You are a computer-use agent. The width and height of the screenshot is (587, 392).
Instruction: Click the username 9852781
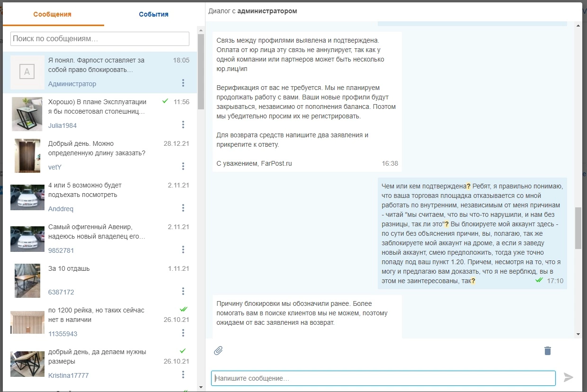[61, 250]
